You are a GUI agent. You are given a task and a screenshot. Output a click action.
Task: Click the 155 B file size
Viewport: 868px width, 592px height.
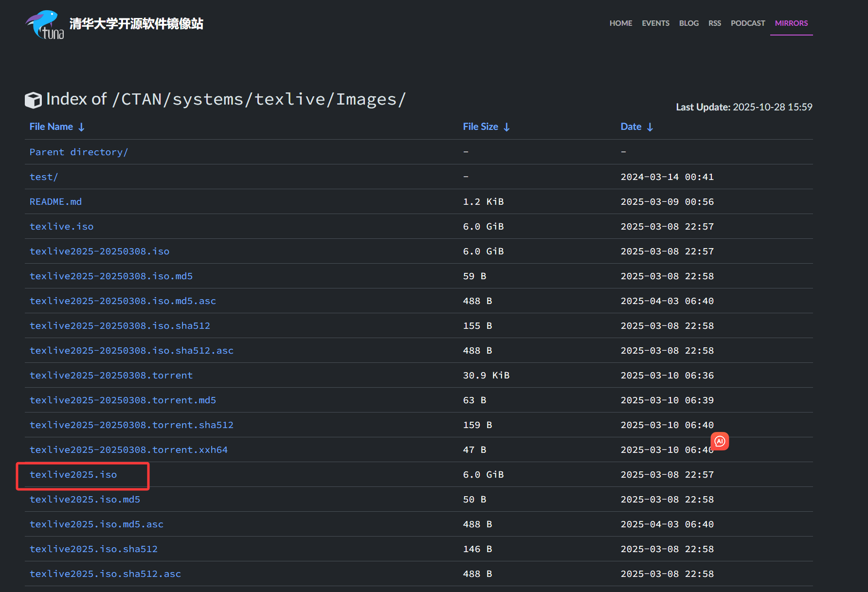[x=477, y=326]
